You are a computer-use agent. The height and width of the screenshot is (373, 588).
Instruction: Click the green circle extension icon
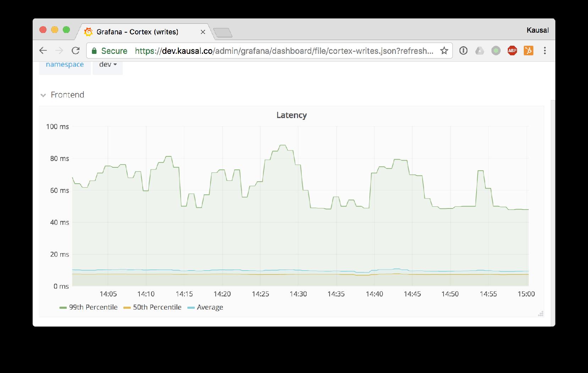pos(496,51)
